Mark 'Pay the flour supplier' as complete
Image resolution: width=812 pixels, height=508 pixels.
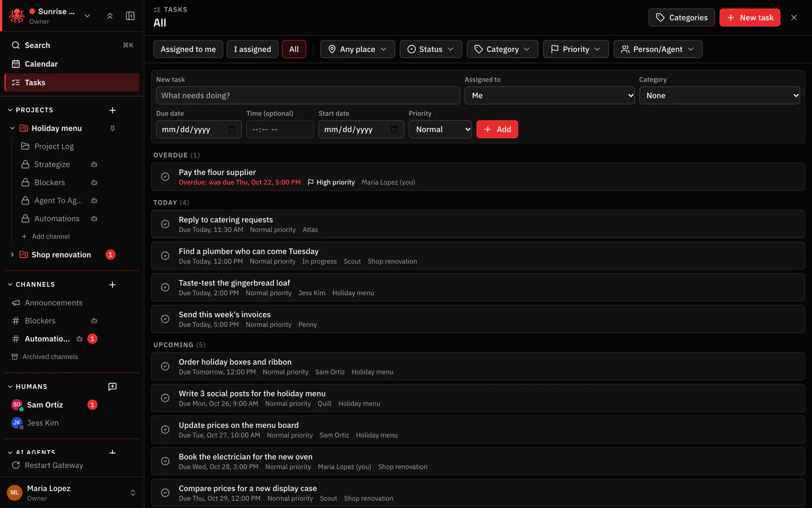165,177
